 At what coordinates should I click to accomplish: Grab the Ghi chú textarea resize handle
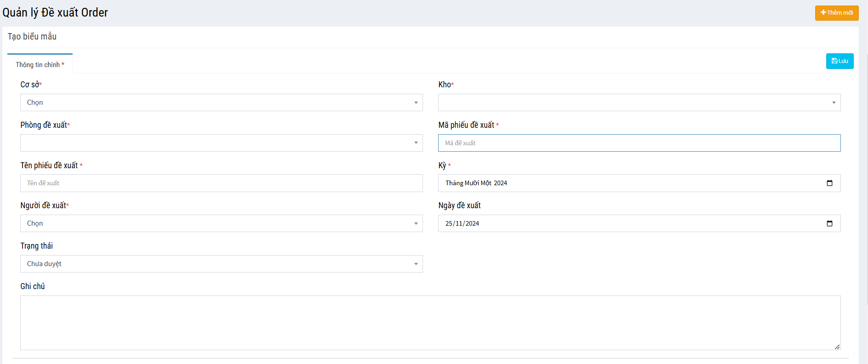pyautogui.click(x=837, y=347)
